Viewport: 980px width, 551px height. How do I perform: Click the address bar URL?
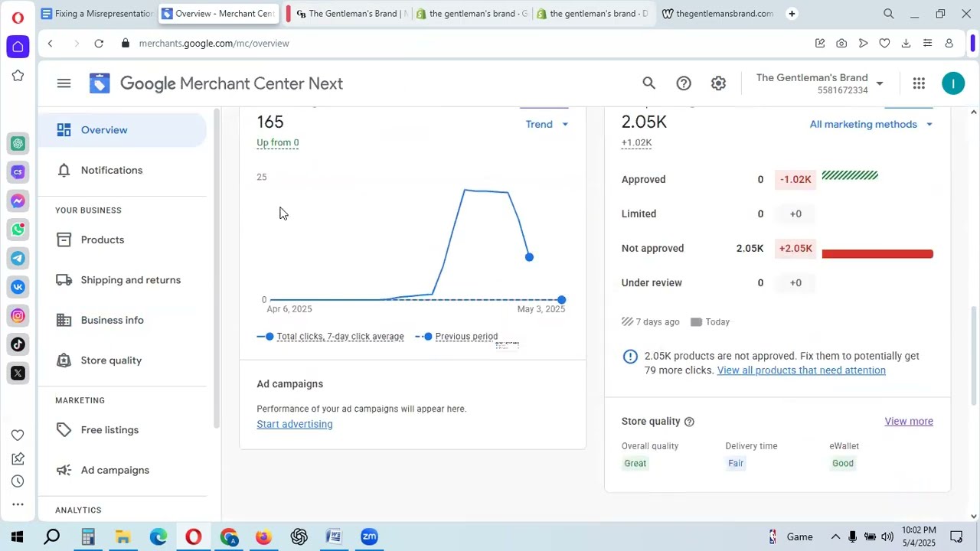point(214,44)
